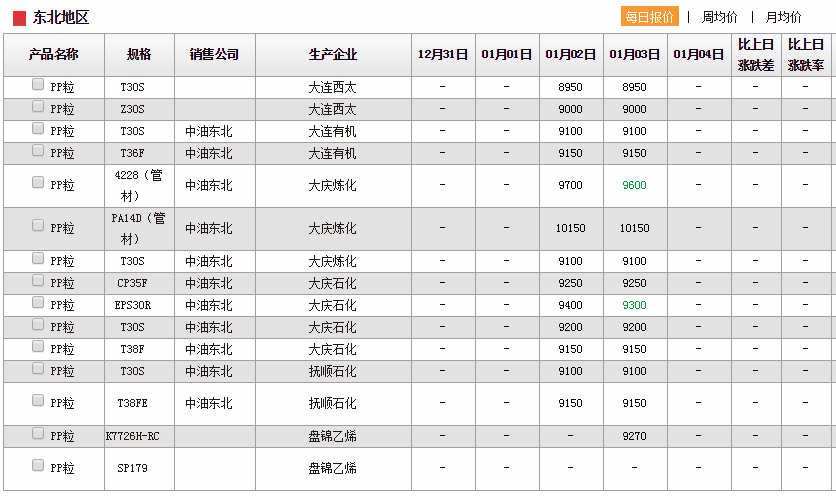Image resolution: width=836 pixels, height=496 pixels.
Task: Click the 01月01日 column header
Action: [507, 54]
